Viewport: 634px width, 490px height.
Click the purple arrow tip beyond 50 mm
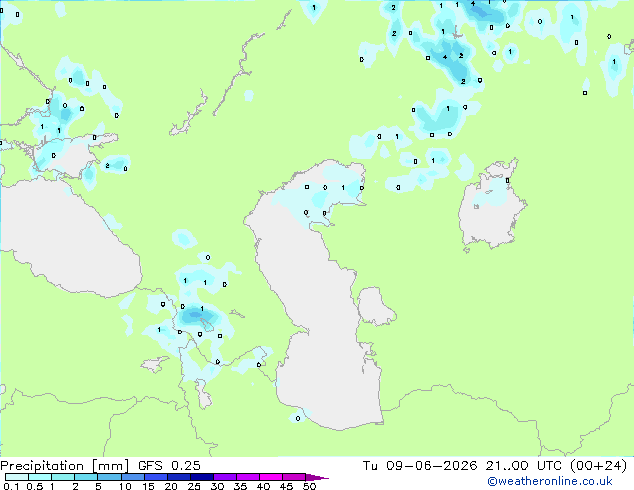[317, 477]
